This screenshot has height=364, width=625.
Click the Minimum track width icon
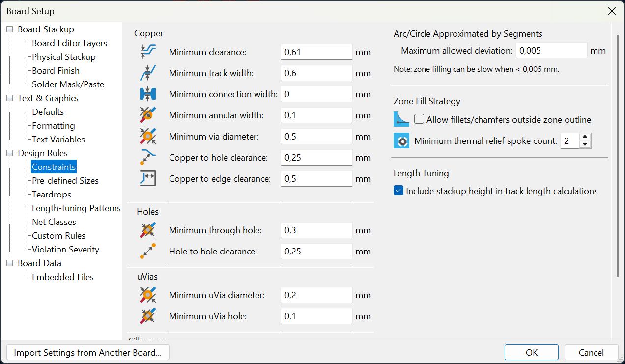click(147, 73)
